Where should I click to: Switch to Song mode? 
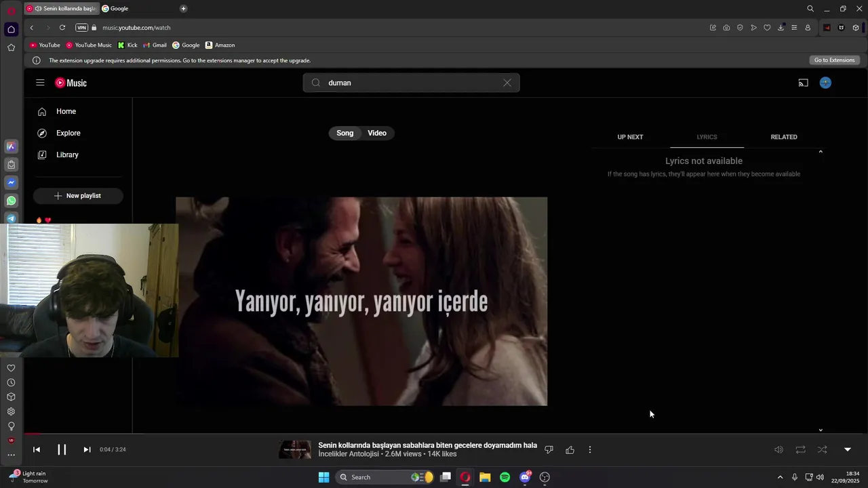pyautogui.click(x=345, y=133)
